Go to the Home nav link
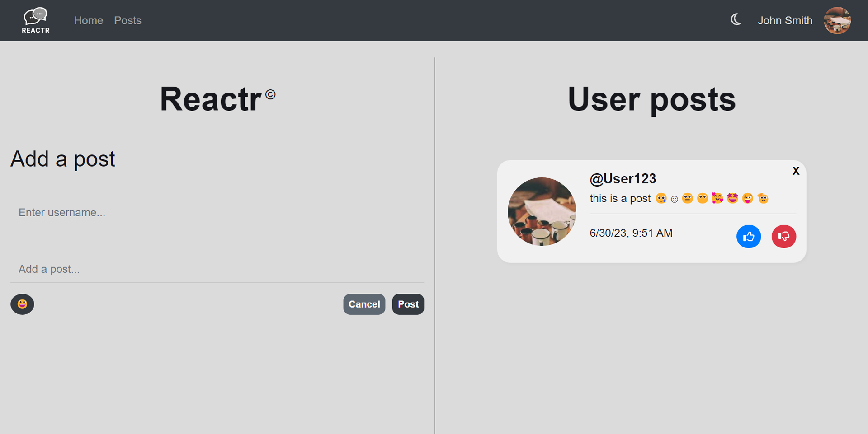This screenshot has width=868, height=434. 89,20
